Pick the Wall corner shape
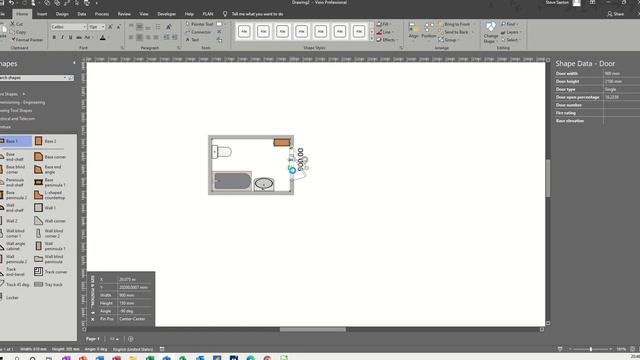Screen dimensions: 640x360 pos(50,221)
